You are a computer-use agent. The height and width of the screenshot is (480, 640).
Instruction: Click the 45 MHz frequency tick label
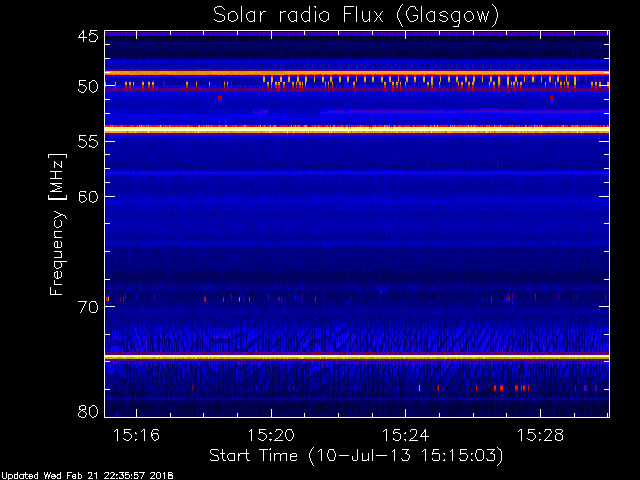tap(87, 37)
